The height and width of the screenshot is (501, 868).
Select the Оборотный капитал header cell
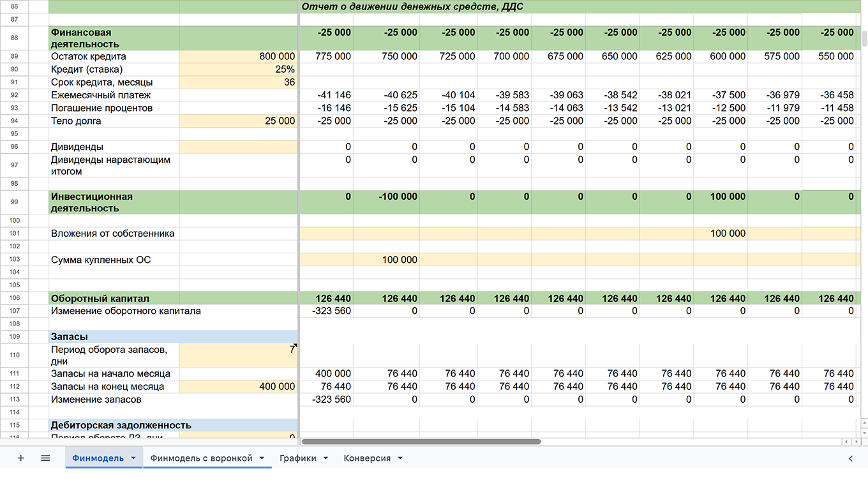click(114, 298)
